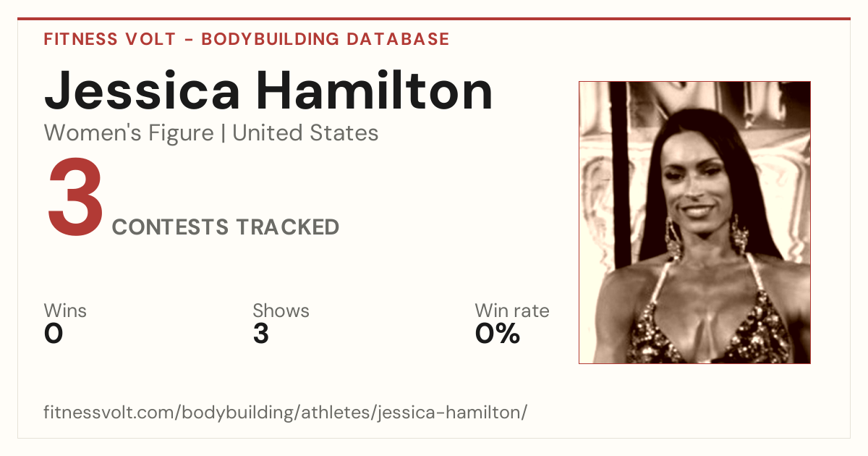Click the first name Jessica in the title

pos(142,90)
